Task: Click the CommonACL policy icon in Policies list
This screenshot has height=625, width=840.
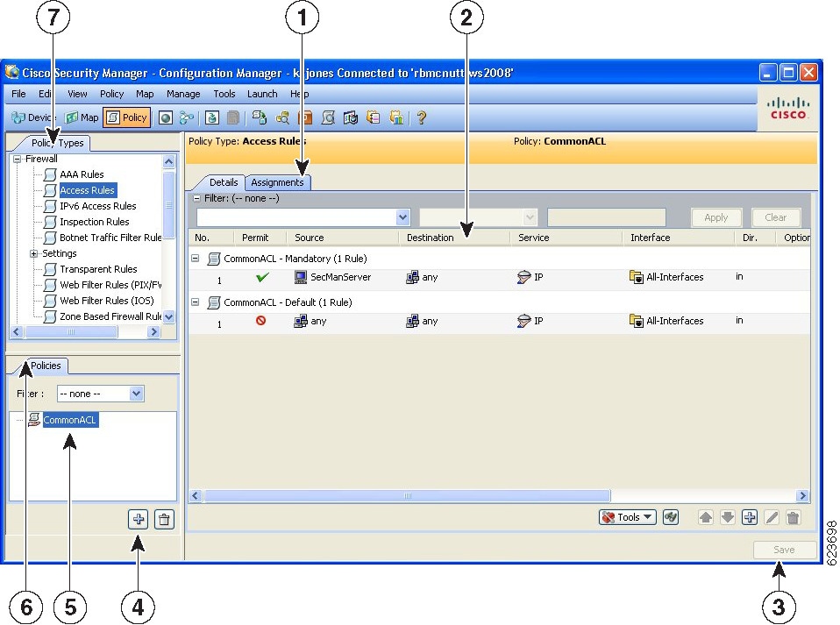Action: pyautogui.click(x=34, y=419)
